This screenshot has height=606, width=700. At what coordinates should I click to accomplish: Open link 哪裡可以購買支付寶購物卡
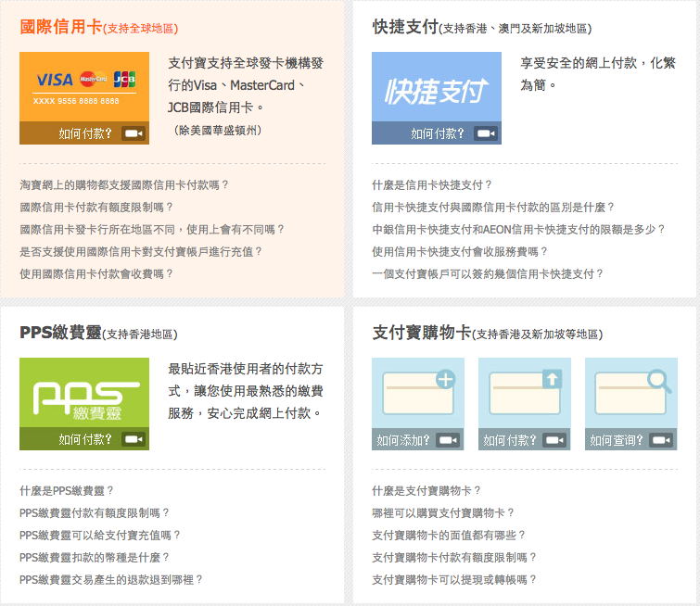point(443,513)
